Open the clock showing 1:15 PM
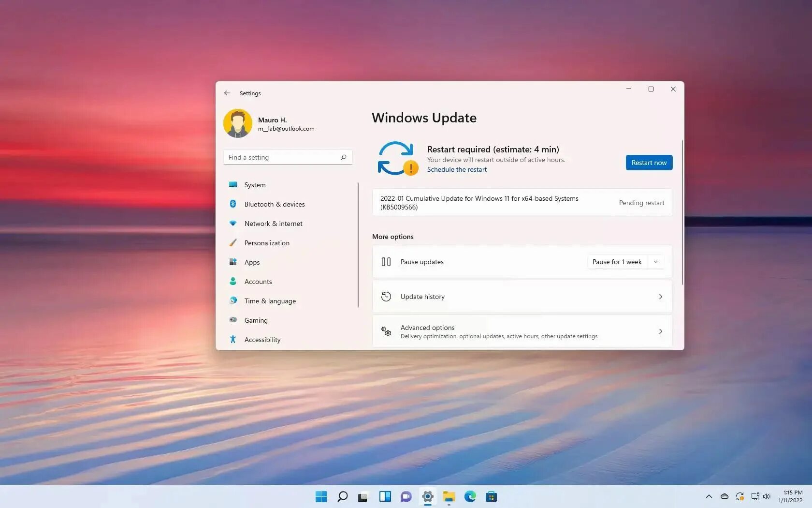Image resolution: width=812 pixels, height=508 pixels. pyautogui.click(x=790, y=496)
